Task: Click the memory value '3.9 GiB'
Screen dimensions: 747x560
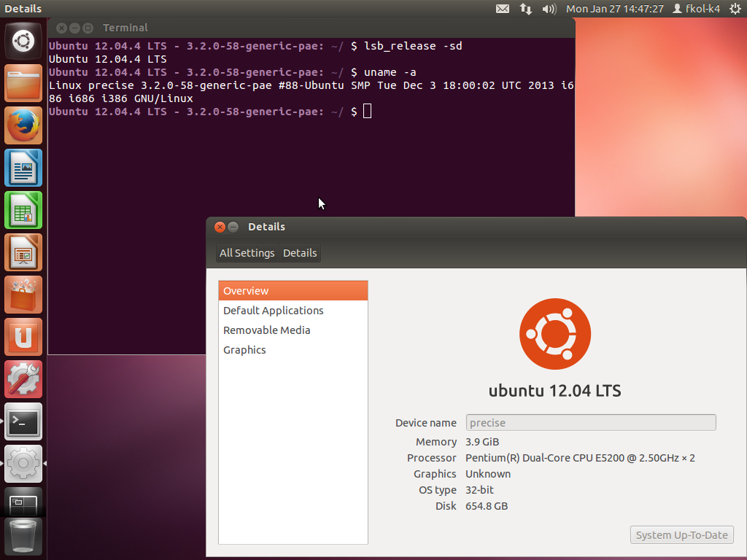Action: pyautogui.click(x=482, y=442)
